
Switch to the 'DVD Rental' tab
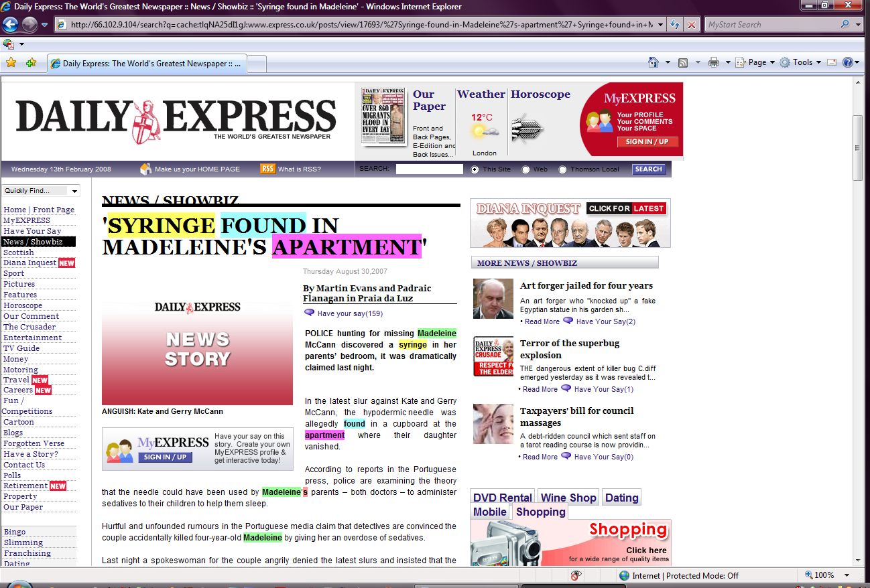click(x=502, y=498)
